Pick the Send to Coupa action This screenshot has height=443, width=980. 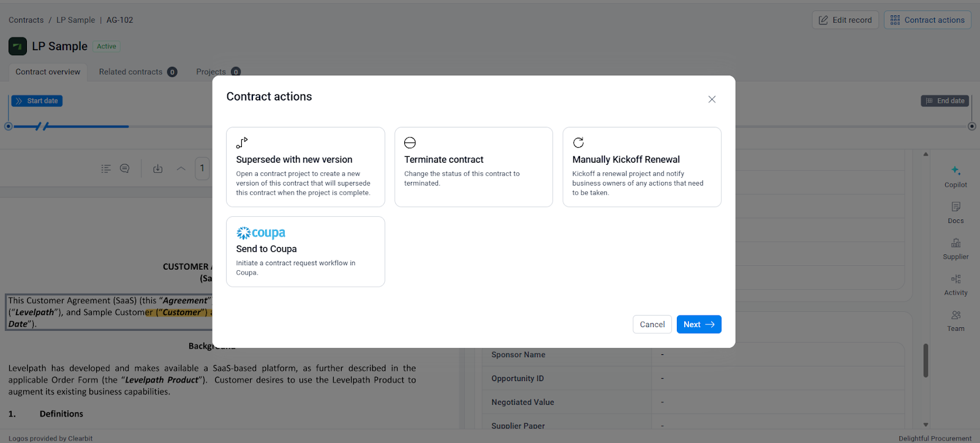pos(305,251)
